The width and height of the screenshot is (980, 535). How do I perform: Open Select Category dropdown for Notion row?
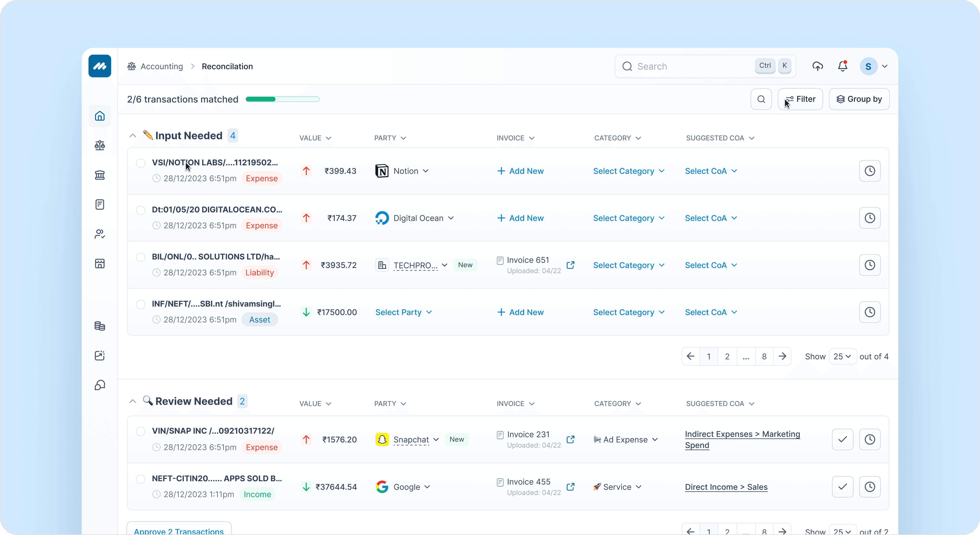(x=629, y=171)
